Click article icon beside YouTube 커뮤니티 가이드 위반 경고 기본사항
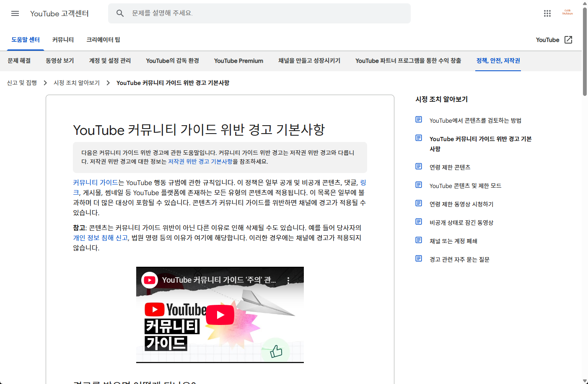The image size is (588, 384). (419, 138)
